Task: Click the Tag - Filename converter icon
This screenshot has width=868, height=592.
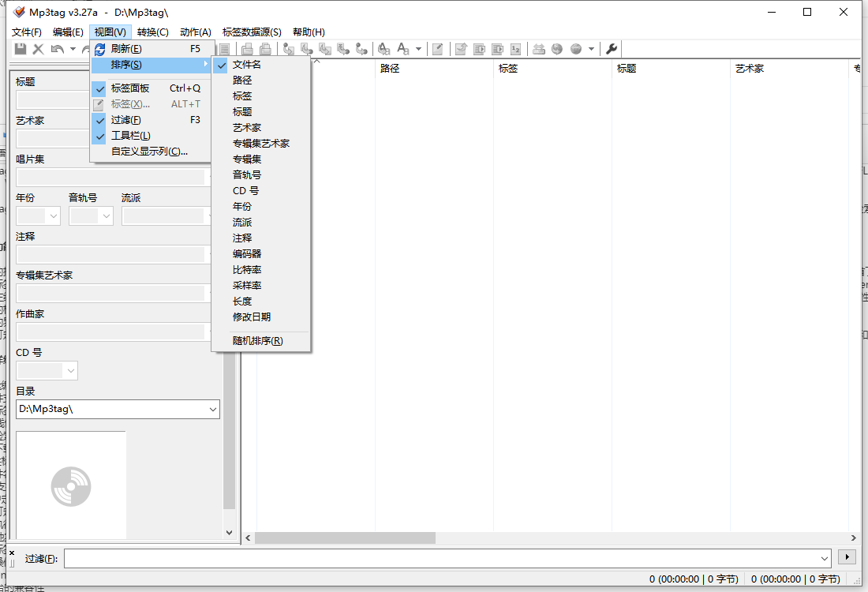Action: [288, 49]
